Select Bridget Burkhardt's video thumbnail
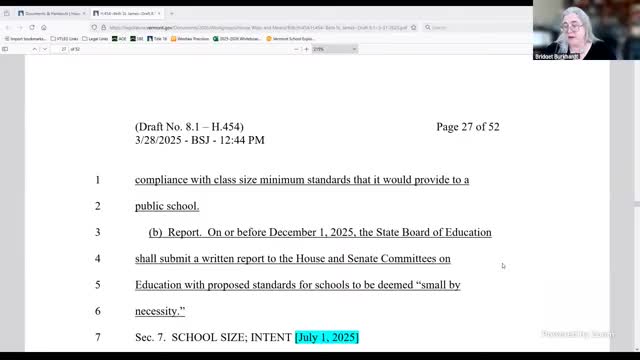 [x=586, y=30]
